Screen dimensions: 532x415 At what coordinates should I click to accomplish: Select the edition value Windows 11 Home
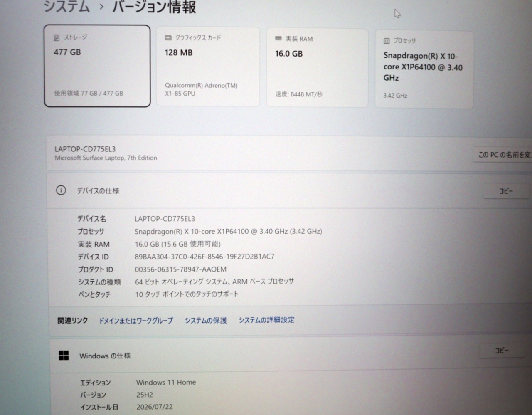166,382
